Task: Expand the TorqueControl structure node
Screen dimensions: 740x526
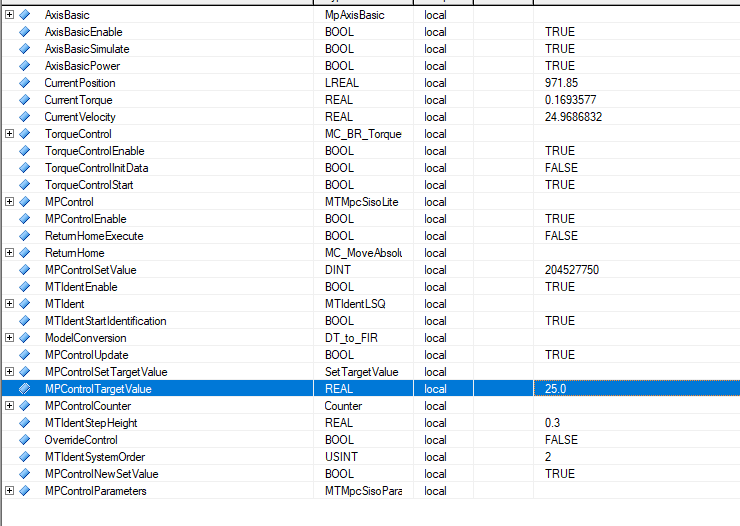Action: coord(9,134)
